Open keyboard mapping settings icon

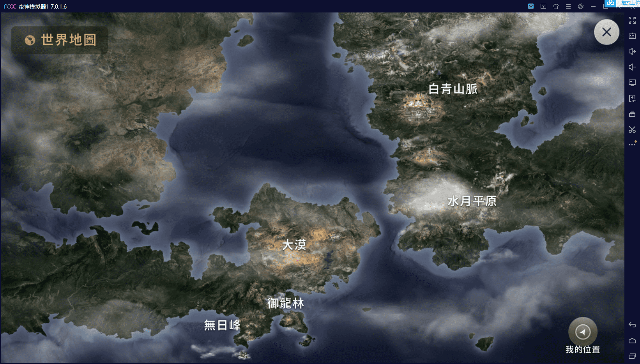pyautogui.click(x=632, y=36)
